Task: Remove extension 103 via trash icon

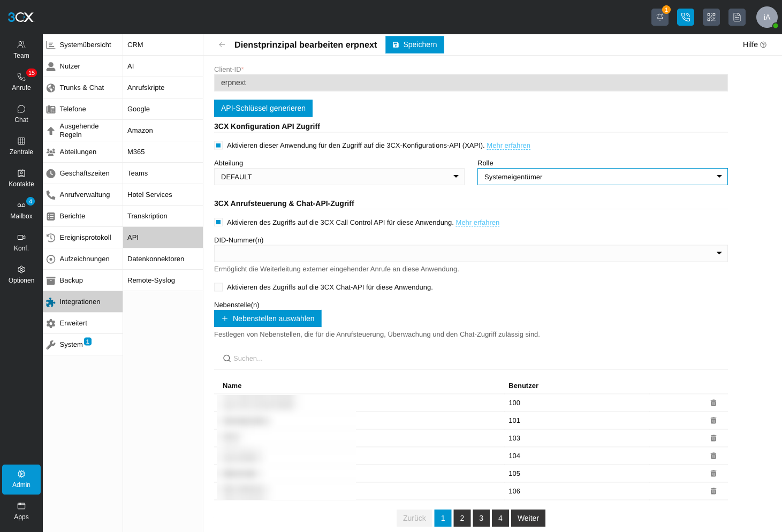Action: click(x=713, y=438)
